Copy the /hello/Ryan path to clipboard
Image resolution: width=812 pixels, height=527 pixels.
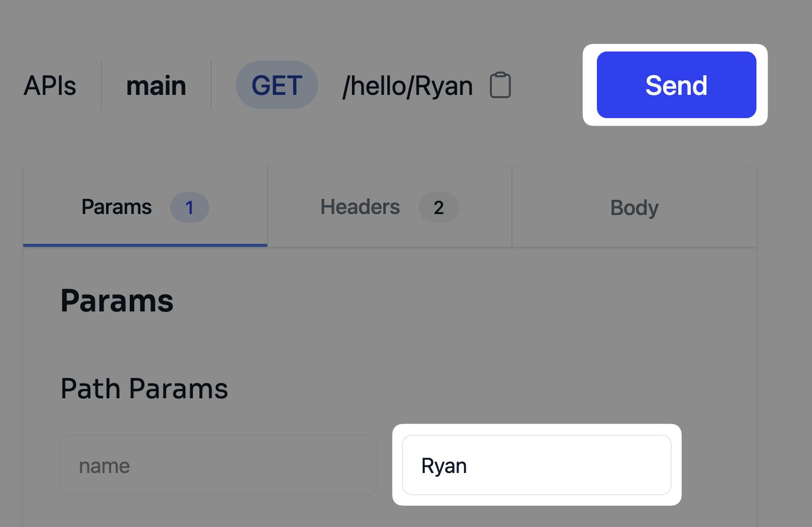tap(500, 85)
